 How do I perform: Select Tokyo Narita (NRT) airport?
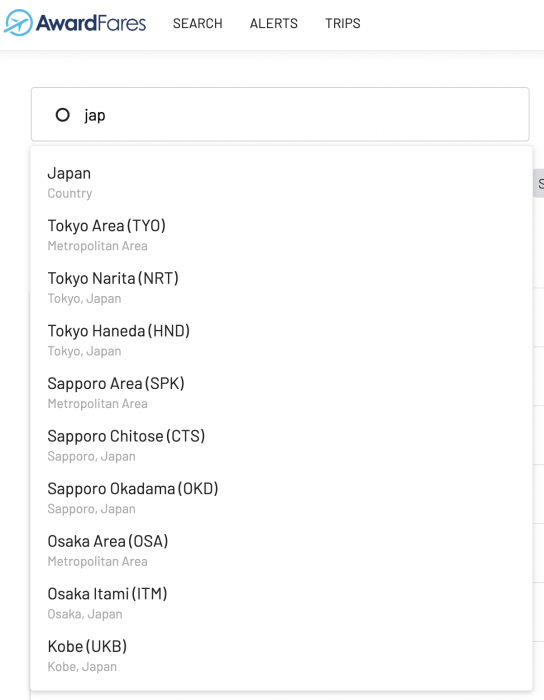[281, 288]
